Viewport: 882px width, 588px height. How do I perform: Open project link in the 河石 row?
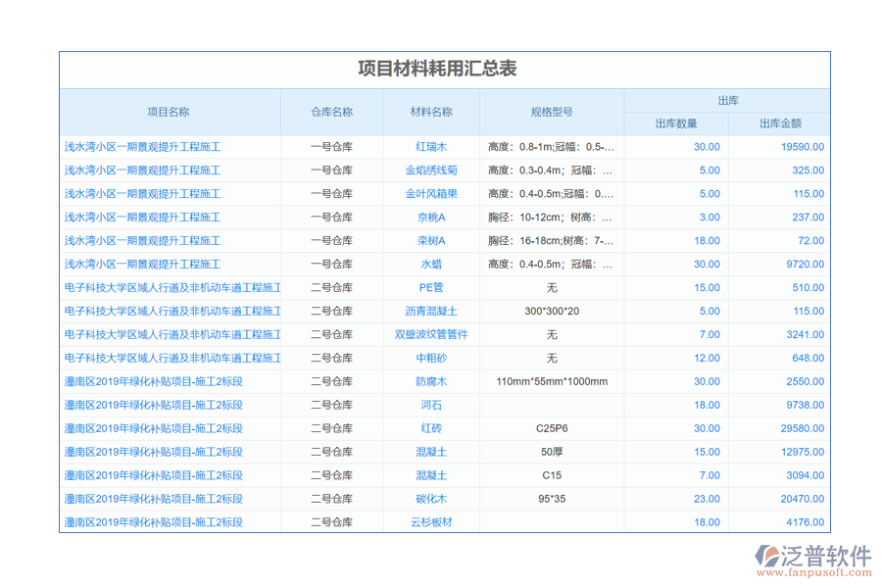(x=154, y=405)
